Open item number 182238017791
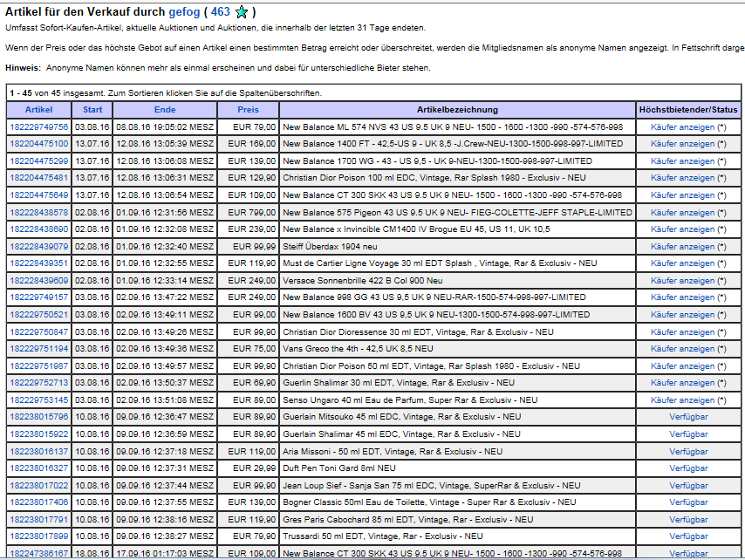 point(39,520)
